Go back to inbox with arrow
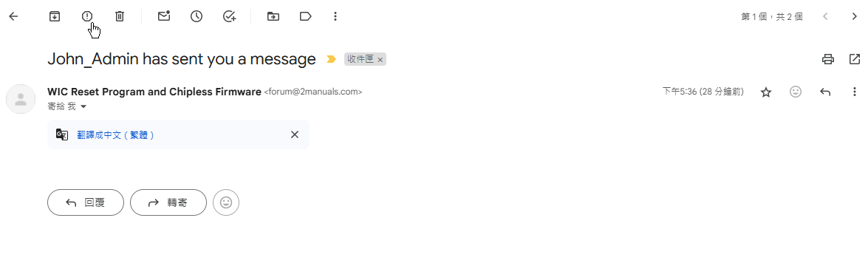868x266 pixels. pos(13,16)
